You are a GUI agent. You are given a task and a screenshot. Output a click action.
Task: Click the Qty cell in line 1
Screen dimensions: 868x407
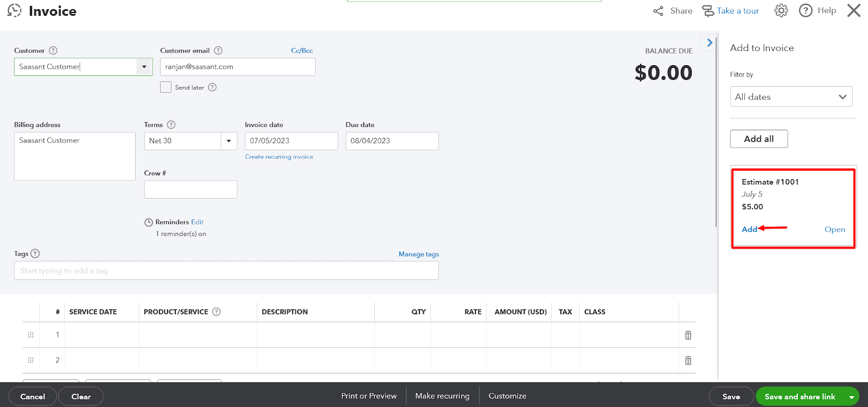click(403, 335)
